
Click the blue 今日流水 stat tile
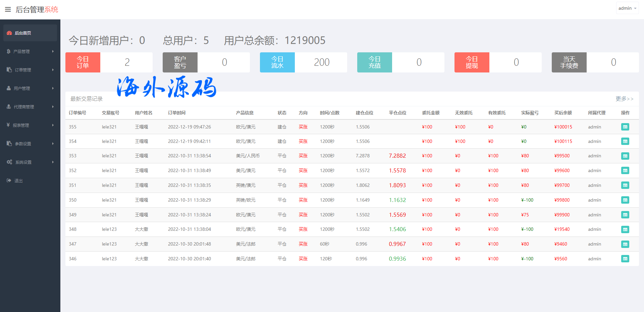[x=277, y=62]
